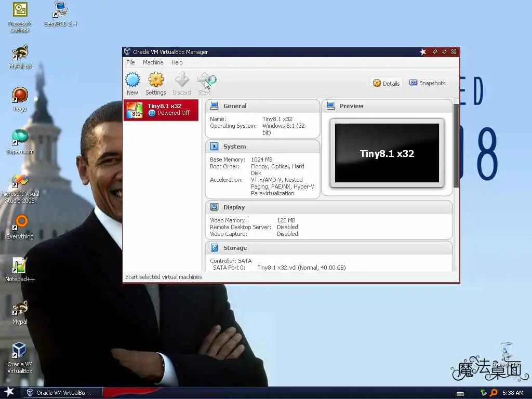The image size is (532, 399).
Task: Click the Storage section disk icon
Action: coord(215,248)
